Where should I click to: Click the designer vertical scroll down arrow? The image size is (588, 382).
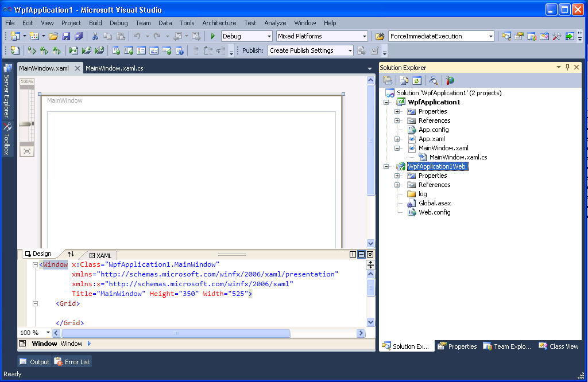(x=370, y=243)
